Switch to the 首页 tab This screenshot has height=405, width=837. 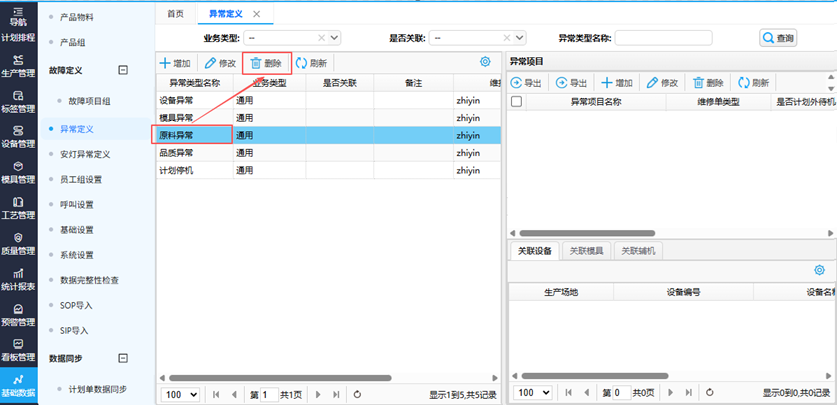coord(175,14)
